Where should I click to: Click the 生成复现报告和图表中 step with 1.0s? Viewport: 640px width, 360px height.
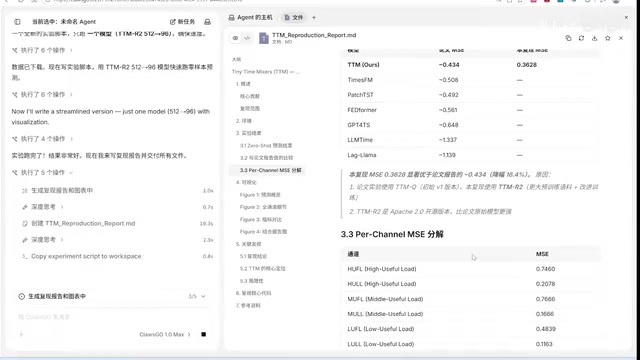62,191
